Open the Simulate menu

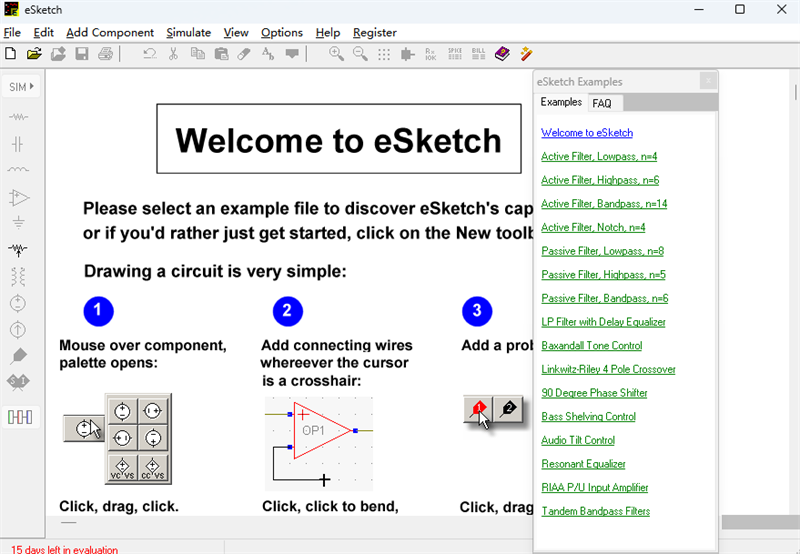click(x=188, y=33)
